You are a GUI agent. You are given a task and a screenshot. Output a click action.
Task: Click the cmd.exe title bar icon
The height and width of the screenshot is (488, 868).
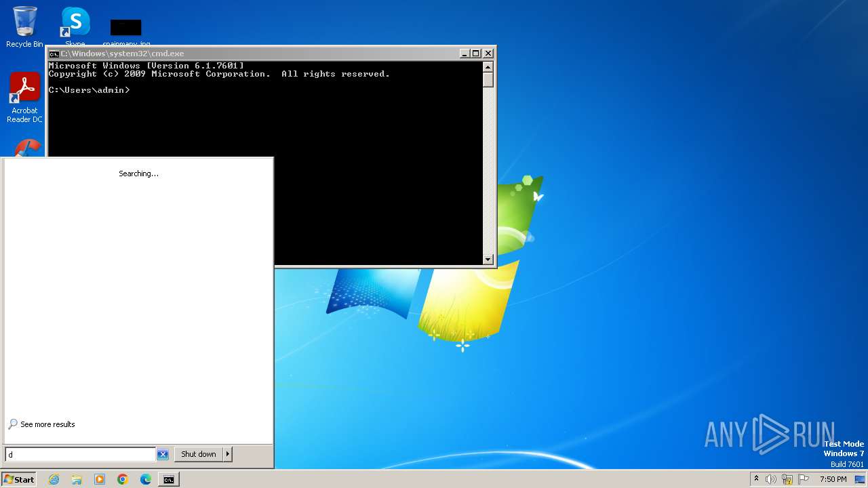54,54
